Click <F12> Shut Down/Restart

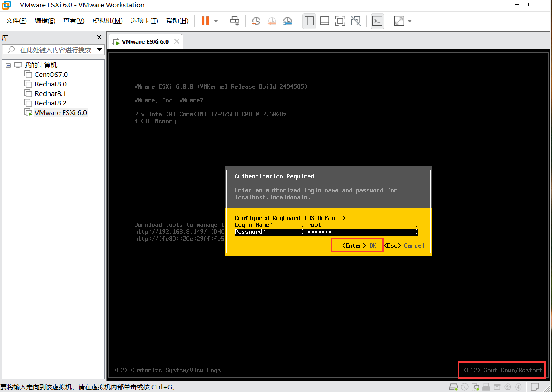tap(502, 370)
